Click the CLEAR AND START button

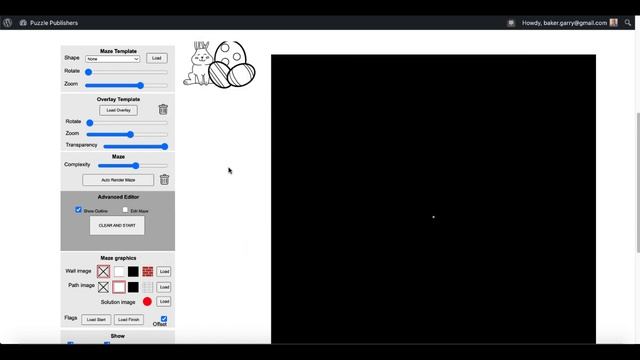117,225
